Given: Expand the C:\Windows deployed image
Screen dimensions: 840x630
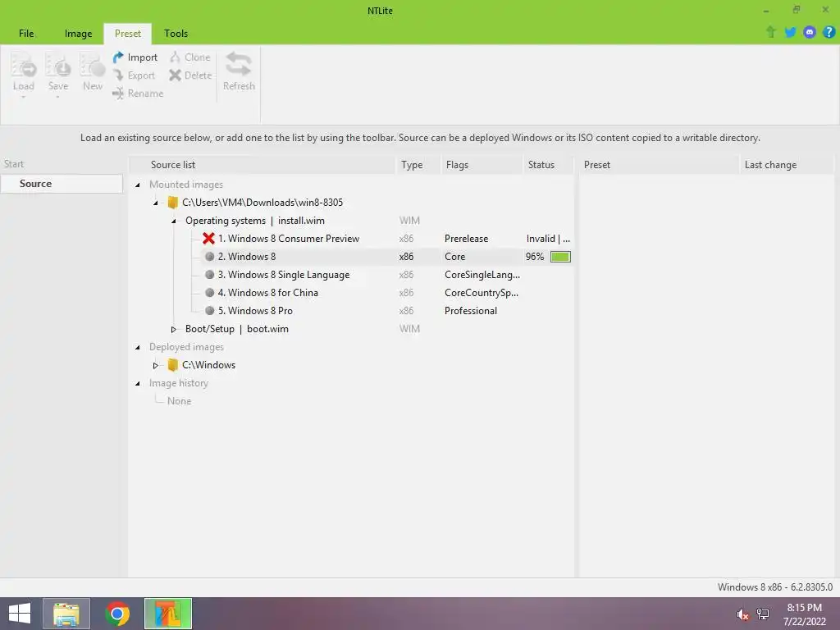Looking at the screenshot, I should click(156, 365).
